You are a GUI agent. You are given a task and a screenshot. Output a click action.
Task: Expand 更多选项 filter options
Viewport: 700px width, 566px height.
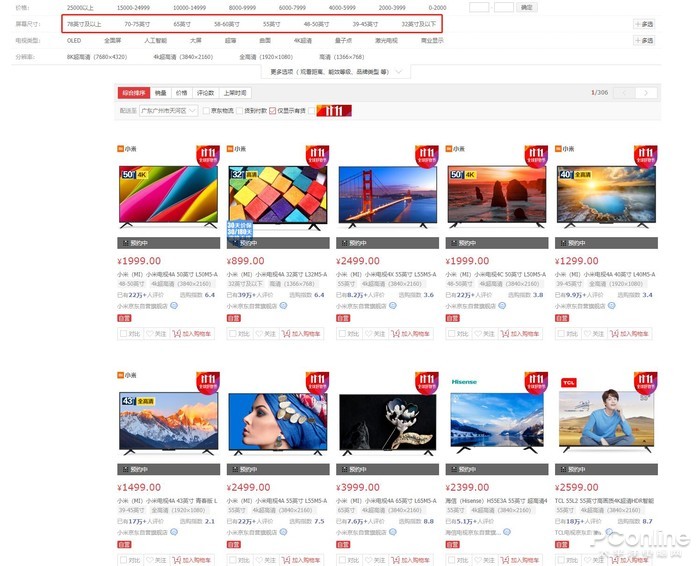336,71
